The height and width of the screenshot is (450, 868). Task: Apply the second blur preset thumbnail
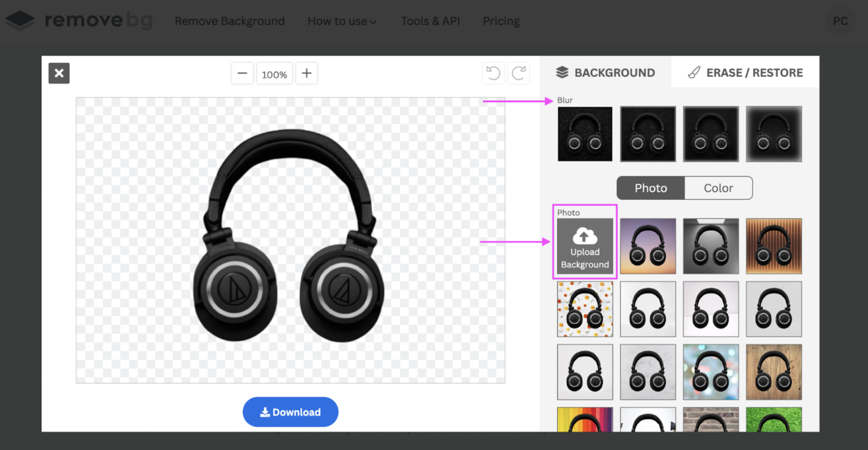tap(648, 134)
